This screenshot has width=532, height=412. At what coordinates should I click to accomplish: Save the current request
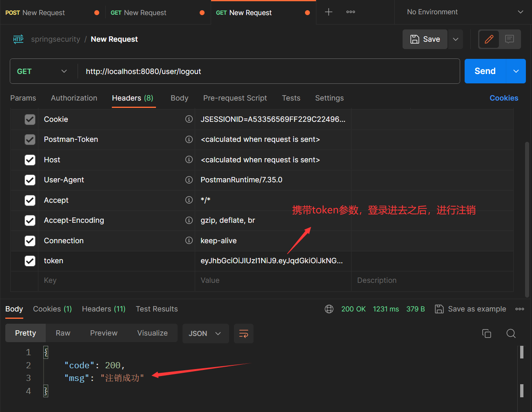coord(425,39)
